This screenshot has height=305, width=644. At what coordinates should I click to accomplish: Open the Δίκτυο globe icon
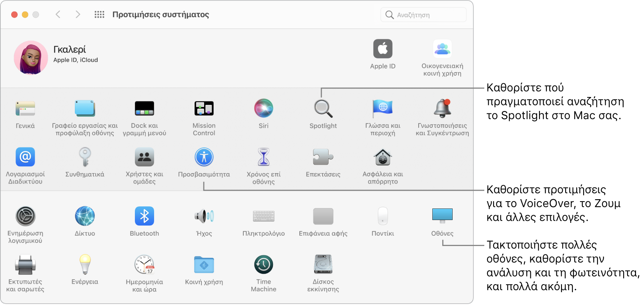[x=85, y=216]
